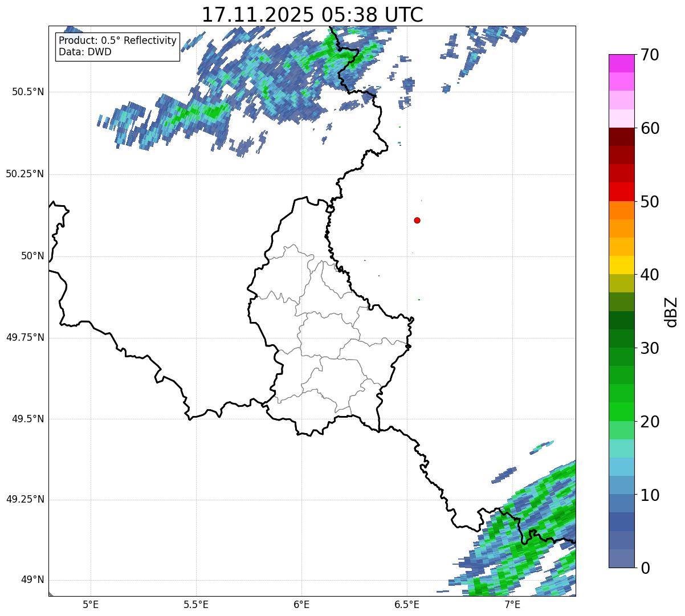Click the colorbar tick label 50
Viewport: 685px width, 616px height.
[x=650, y=202]
